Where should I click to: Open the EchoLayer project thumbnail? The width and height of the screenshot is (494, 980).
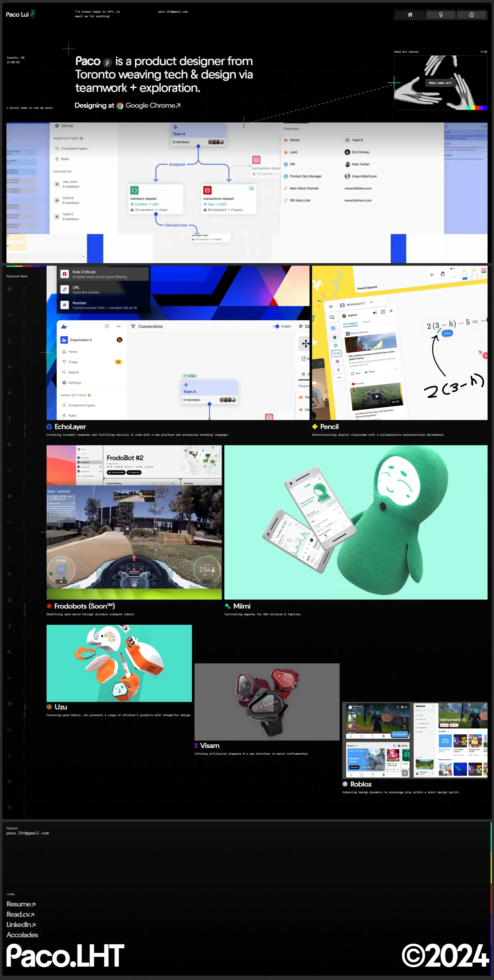(178, 343)
